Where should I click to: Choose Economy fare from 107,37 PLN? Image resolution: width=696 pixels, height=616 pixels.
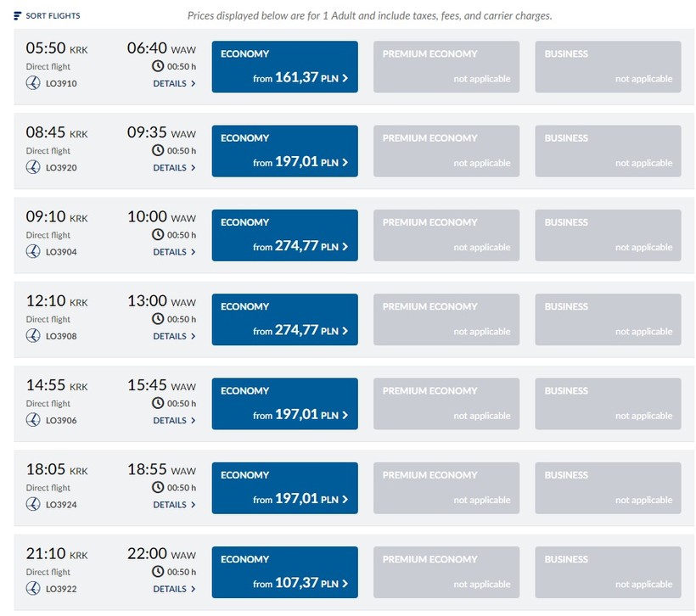tap(284, 573)
